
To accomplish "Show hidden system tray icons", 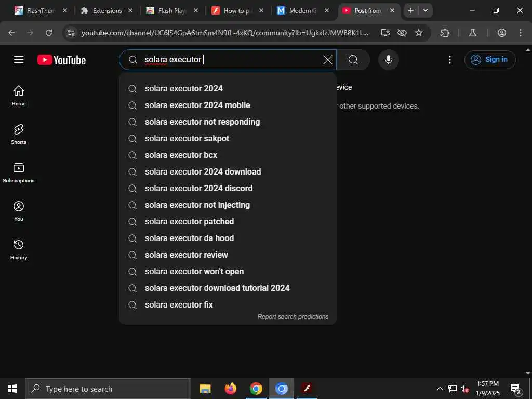I will [x=440, y=389].
